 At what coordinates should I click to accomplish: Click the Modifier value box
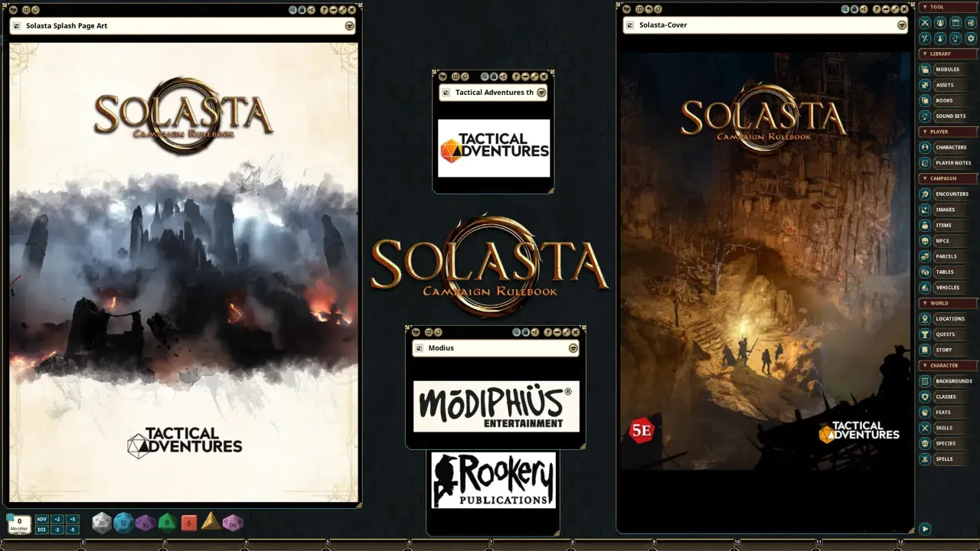pos(19,524)
